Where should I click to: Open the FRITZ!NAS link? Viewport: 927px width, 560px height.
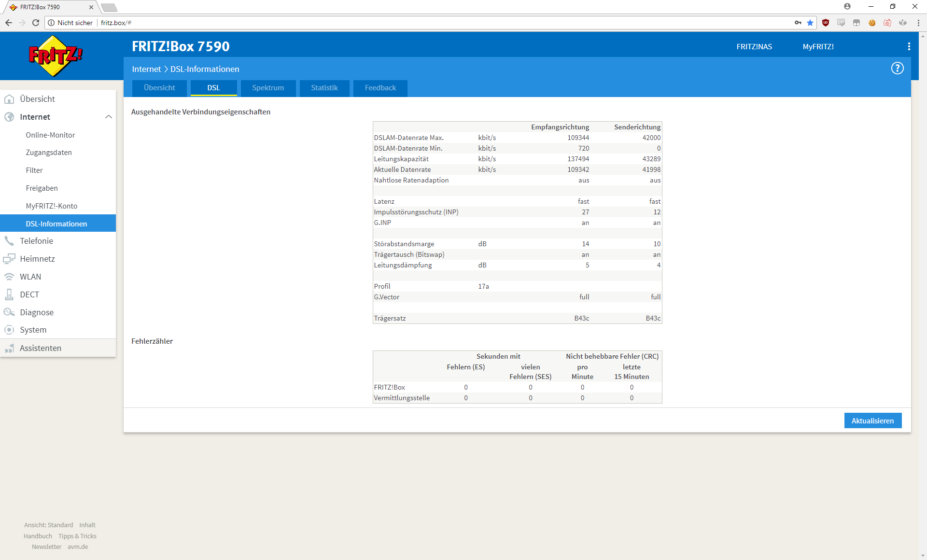pyautogui.click(x=754, y=47)
